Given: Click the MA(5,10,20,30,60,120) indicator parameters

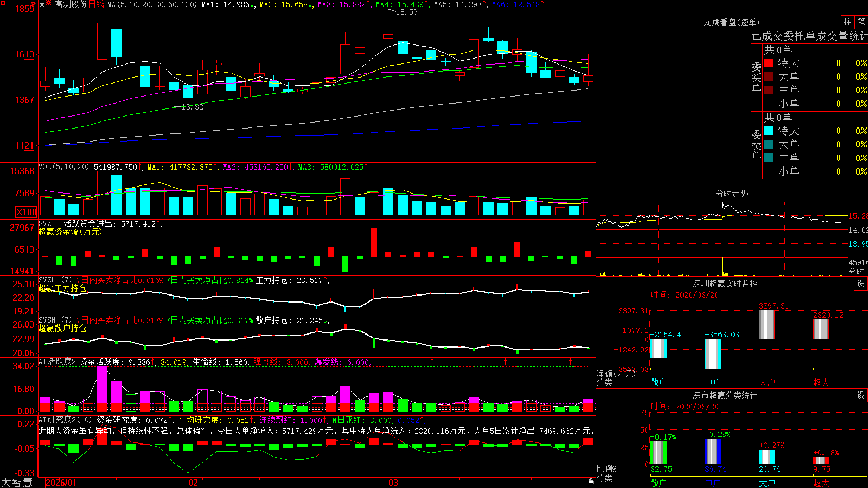Looking at the screenshot, I should click(x=152, y=4).
